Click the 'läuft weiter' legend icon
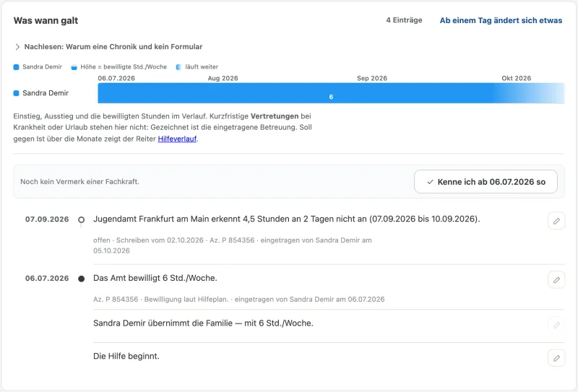This screenshot has height=392, width=578. coord(178,67)
